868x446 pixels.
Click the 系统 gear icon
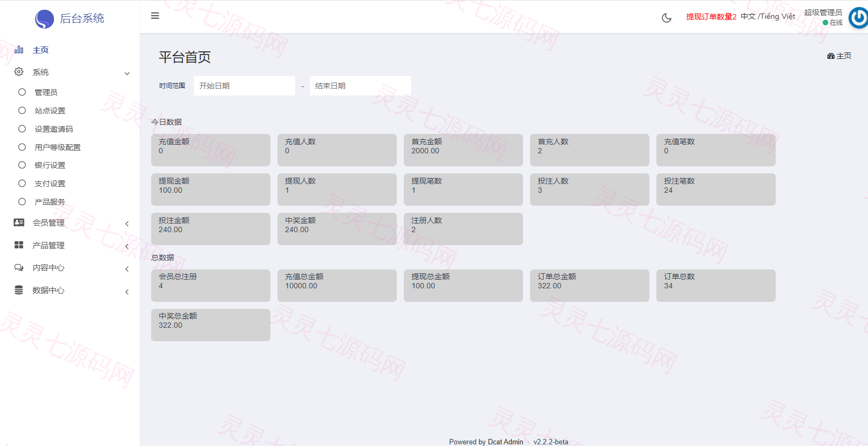coord(19,72)
